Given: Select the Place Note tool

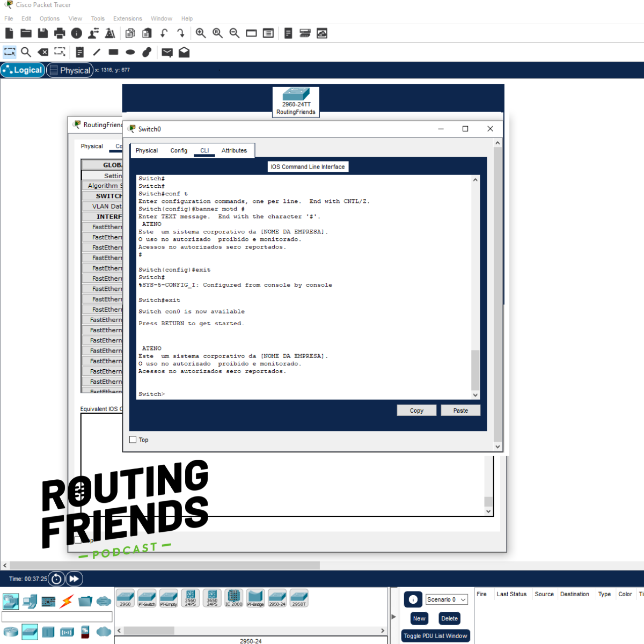Looking at the screenshot, I should pos(80,52).
